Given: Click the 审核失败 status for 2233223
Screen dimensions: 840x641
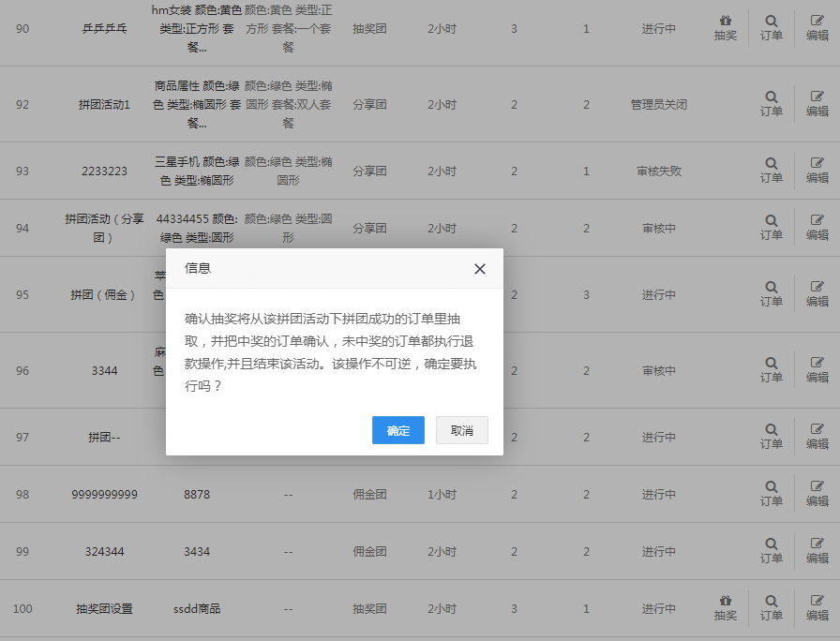Looking at the screenshot, I should coord(658,171).
